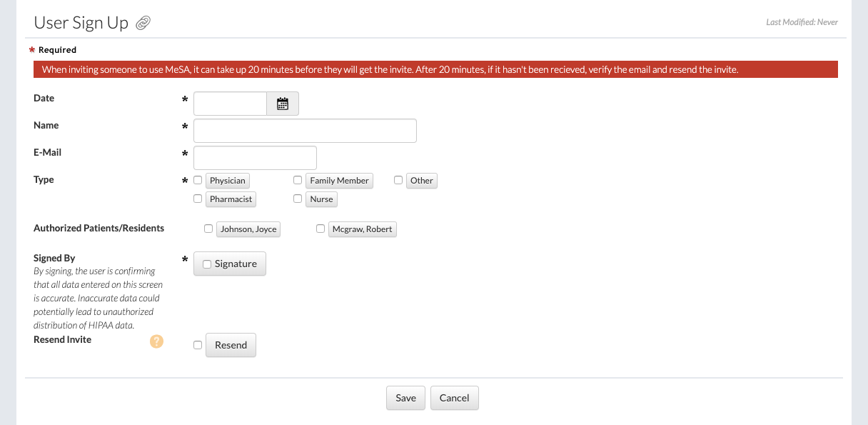This screenshot has height=425, width=868.
Task: Click the Physician label button
Action: coord(227,181)
